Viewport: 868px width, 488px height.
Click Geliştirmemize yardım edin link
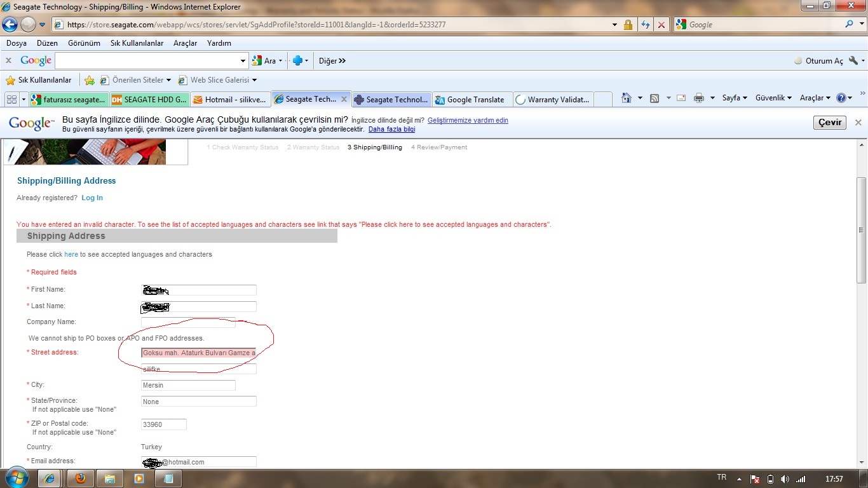pyautogui.click(x=468, y=120)
